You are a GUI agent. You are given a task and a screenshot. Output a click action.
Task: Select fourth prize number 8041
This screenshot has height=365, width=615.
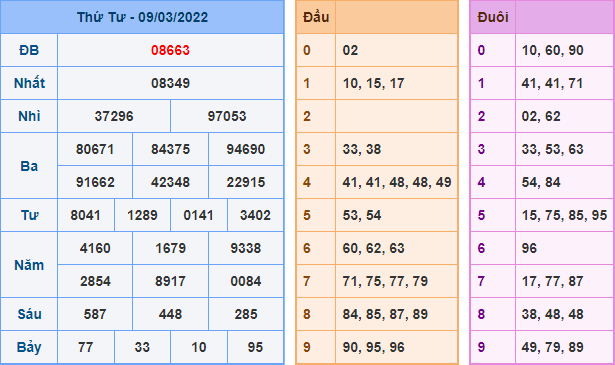86,215
